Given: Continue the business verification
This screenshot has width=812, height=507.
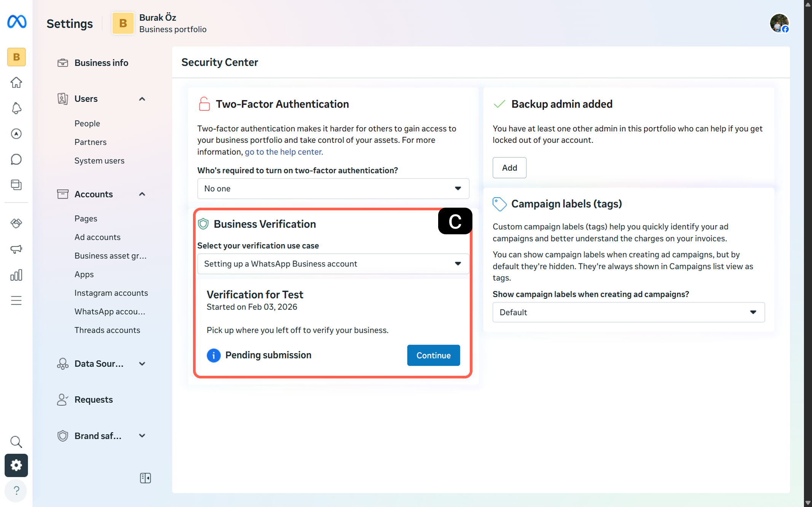Looking at the screenshot, I should [x=434, y=355].
